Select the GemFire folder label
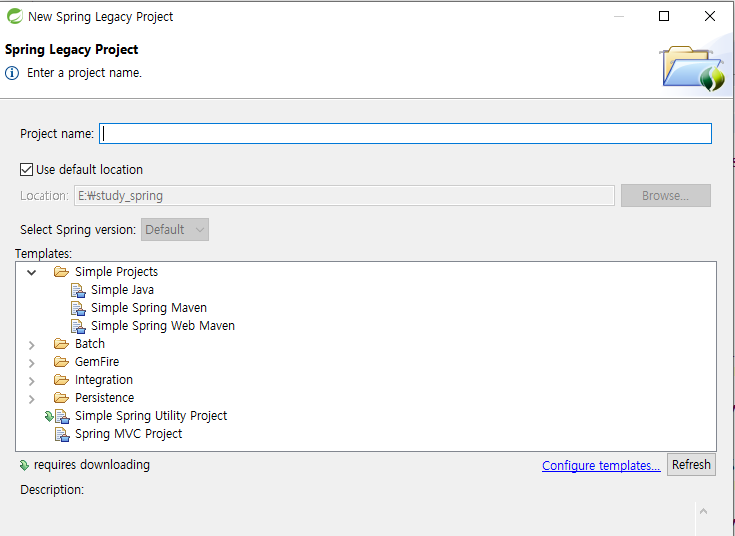This screenshot has height=536, width=735. 97,362
